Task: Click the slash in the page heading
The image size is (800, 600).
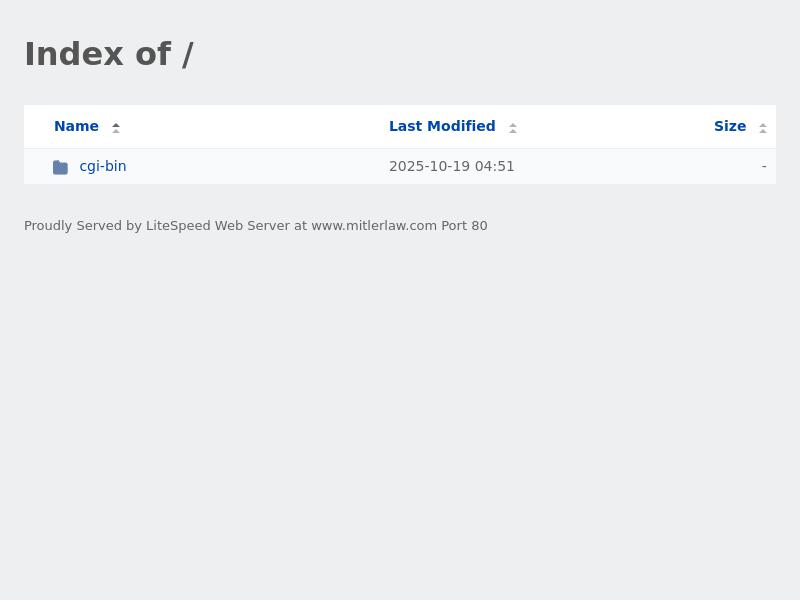Action: click(x=187, y=54)
